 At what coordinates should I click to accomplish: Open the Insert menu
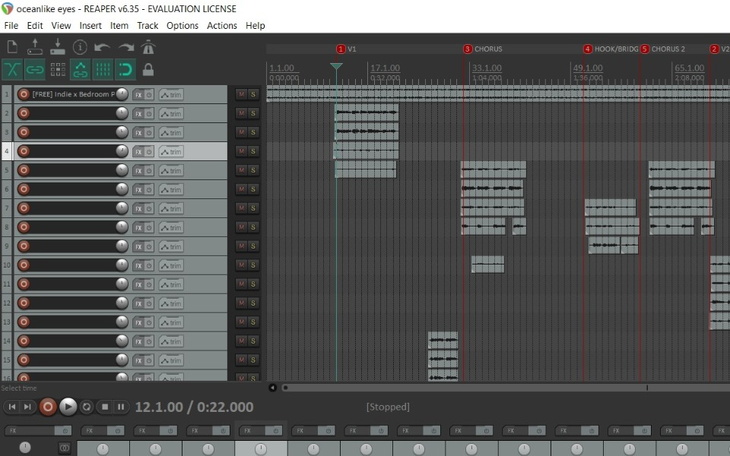(90, 25)
